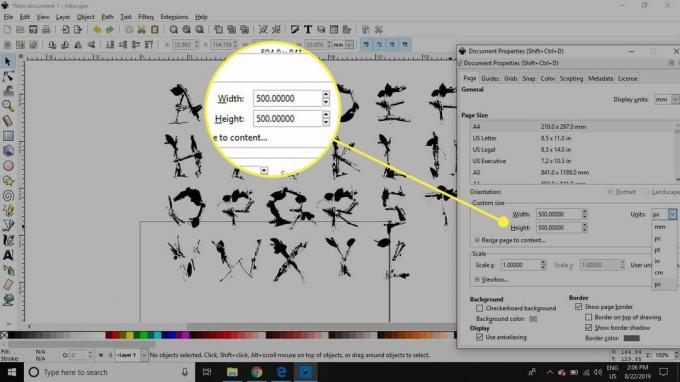The image size is (680, 382).
Task: Select the Rectangle tool
Action: click(8, 136)
